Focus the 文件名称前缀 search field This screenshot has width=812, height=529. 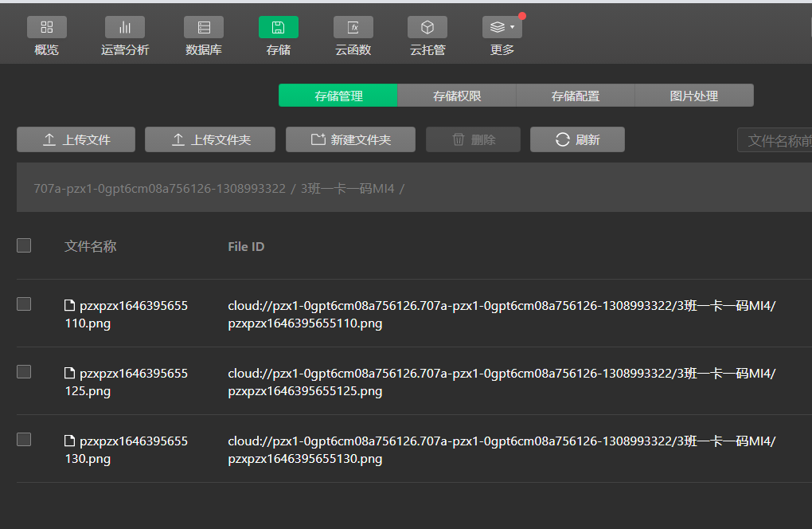coord(775,140)
